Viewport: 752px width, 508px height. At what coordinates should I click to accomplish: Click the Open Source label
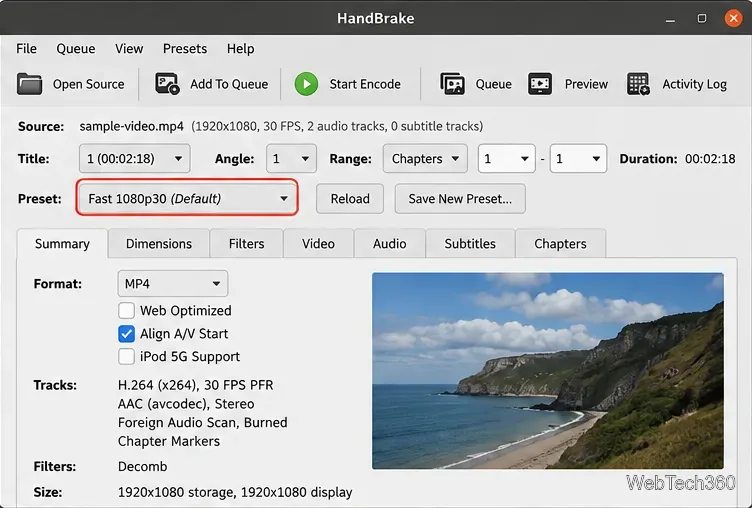(88, 84)
